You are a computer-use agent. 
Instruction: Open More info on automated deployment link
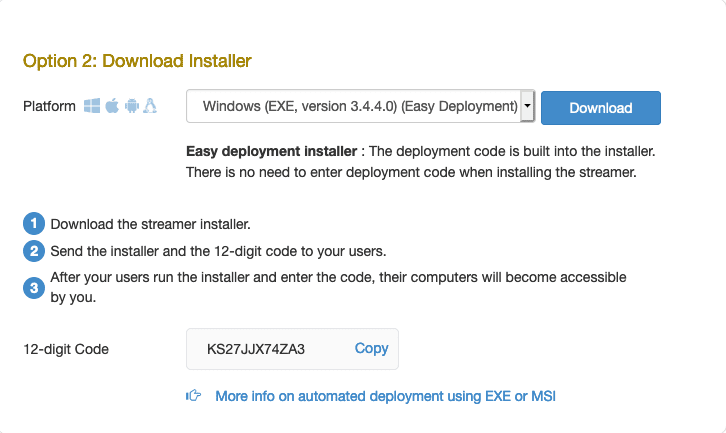385,396
